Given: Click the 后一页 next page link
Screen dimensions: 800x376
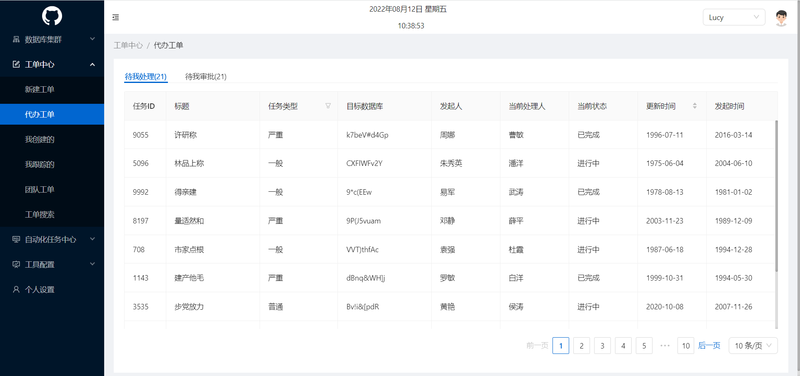Looking at the screenshot, I should [x=709, y=346].
